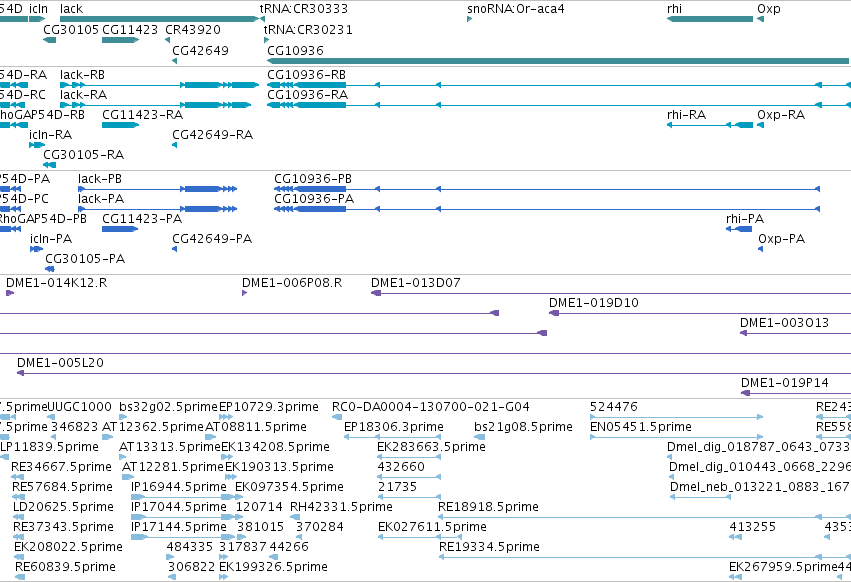The width and height of the screenshot is (851, 582).
Task: Select the CG30105-RA transcript label
Action: [84, 155]
